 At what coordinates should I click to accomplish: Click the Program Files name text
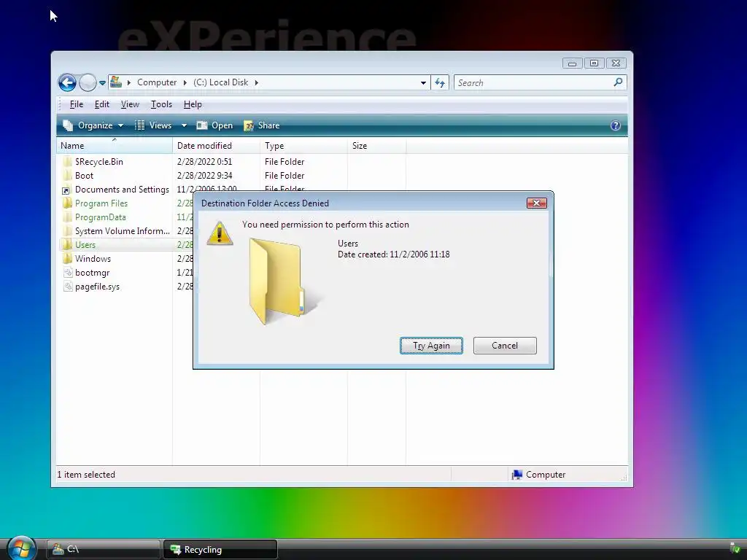101,203
